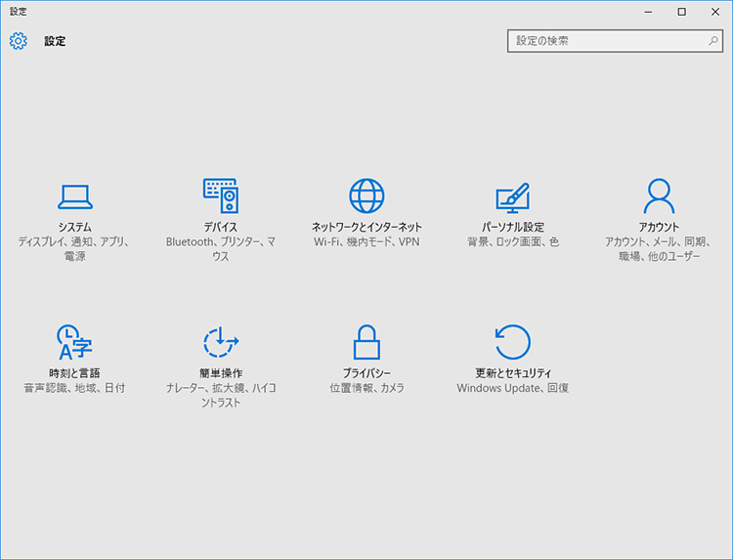The width and height of the screenshot is (733, 560).
Task: Open the ネットワークとインターネット text label
Action: (x=366, y=227)
